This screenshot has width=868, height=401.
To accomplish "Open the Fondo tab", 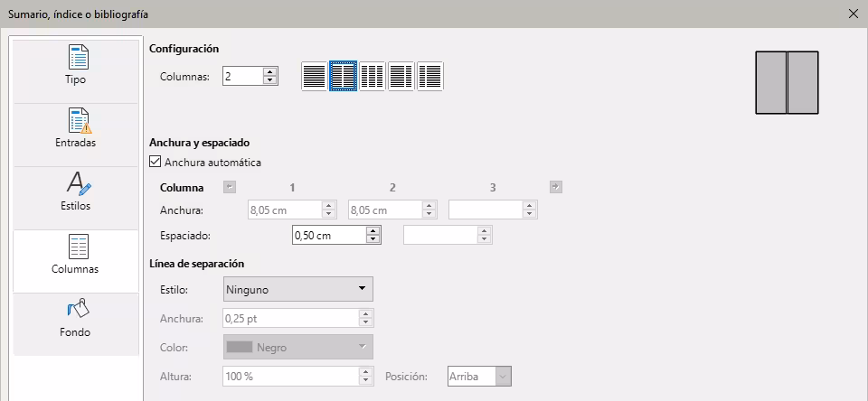I will (x=76, y=319).
